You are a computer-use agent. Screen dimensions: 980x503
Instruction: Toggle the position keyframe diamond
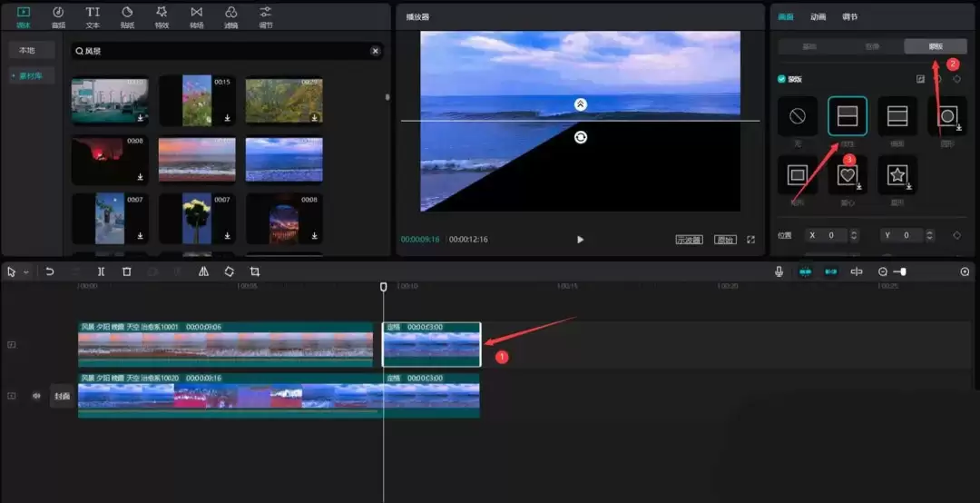(956, 235)
